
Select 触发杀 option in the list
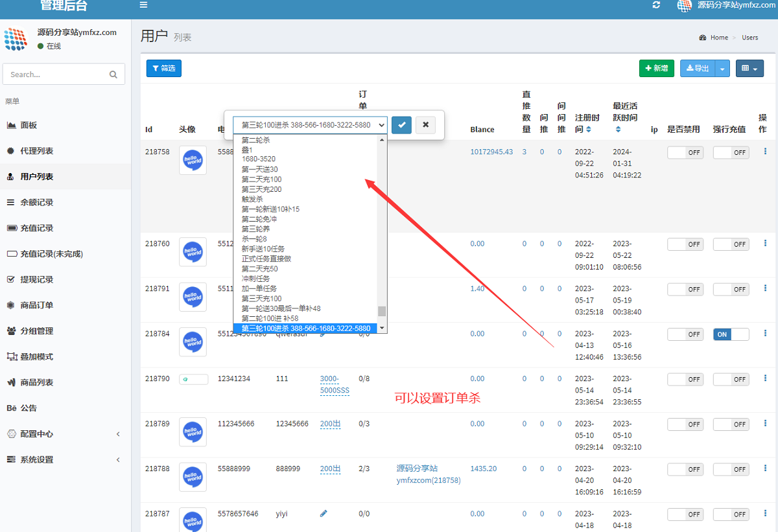[x=252, y=199]
